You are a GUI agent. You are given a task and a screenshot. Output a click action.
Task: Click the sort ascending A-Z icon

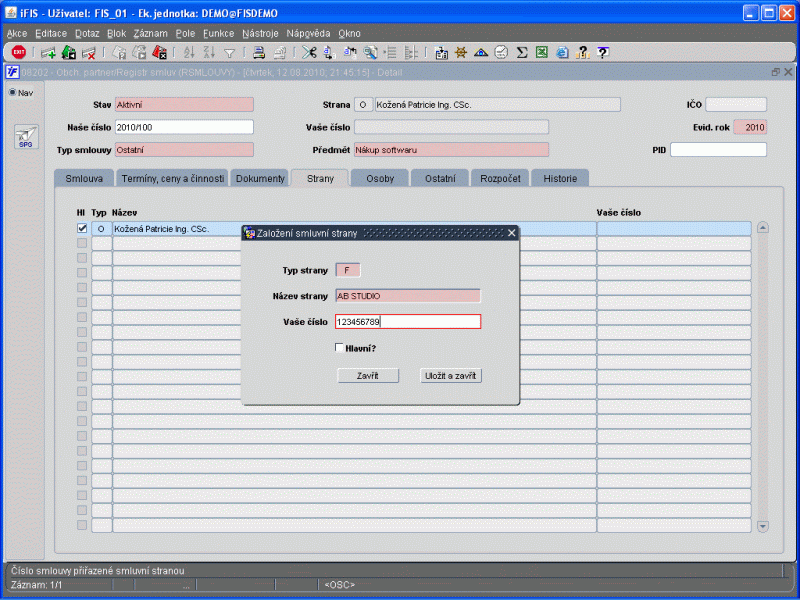click(188, 52)
